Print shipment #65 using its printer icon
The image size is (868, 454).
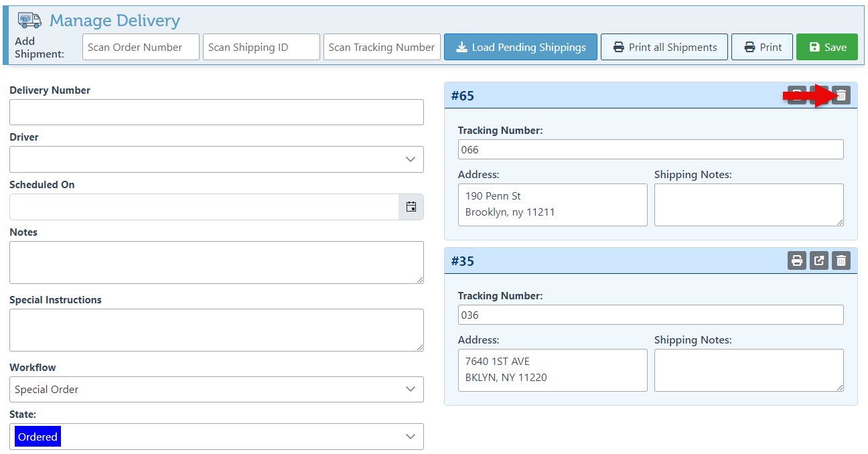pos(796,96)
